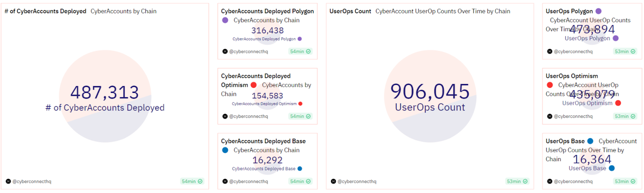This screenshot has height=193, width=644.
Task: Click the 906,045 counter value
Action: tap(430, 92)
